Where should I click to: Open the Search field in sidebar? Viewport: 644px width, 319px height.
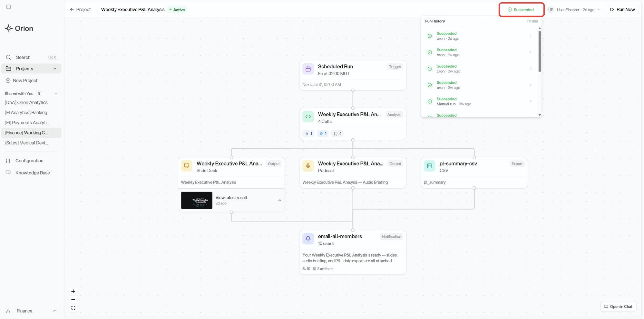click(x=31, y=57)
